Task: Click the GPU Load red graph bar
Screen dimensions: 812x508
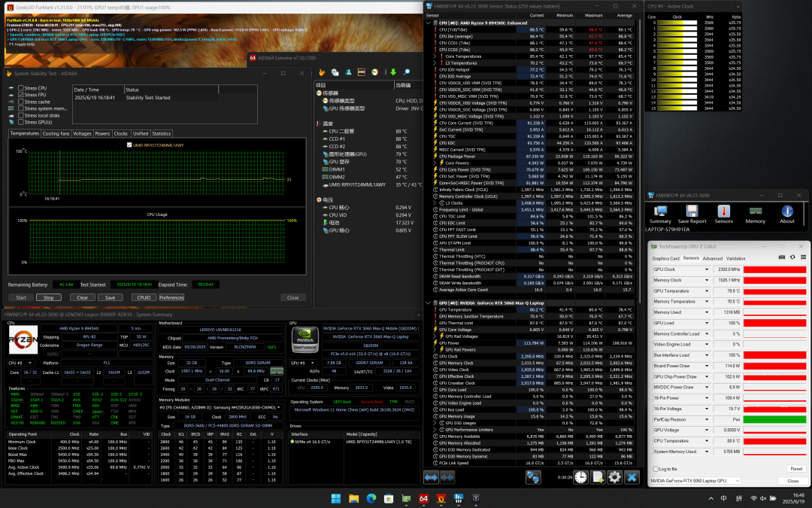Action: coord(774,323)
